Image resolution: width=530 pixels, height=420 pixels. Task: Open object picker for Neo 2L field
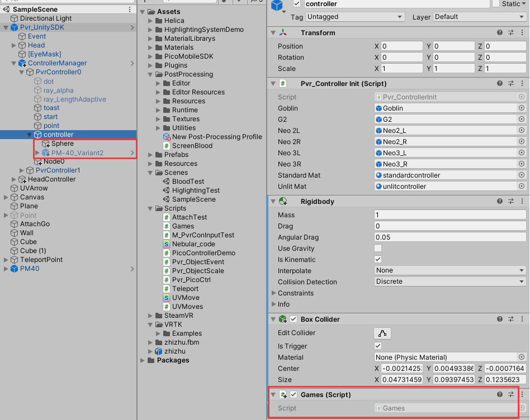[x=522, y=130]
